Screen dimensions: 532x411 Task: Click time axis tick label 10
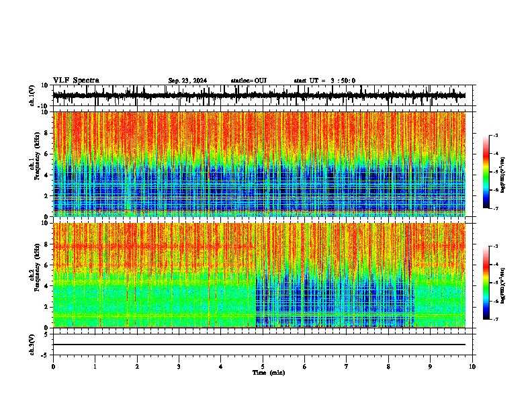click(472, 367)
